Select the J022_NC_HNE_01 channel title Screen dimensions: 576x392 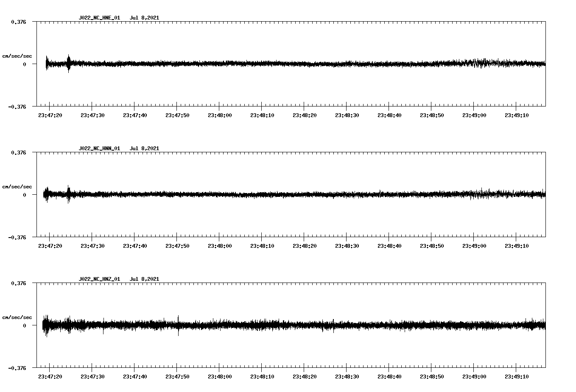coord(99,18)
